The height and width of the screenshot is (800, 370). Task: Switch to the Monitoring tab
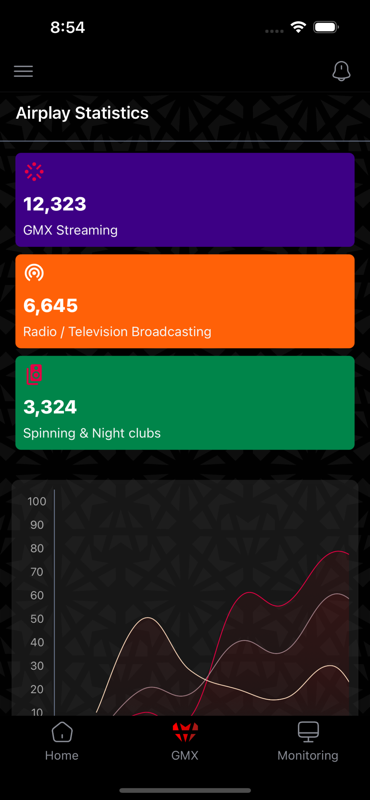tap(308, 741)
